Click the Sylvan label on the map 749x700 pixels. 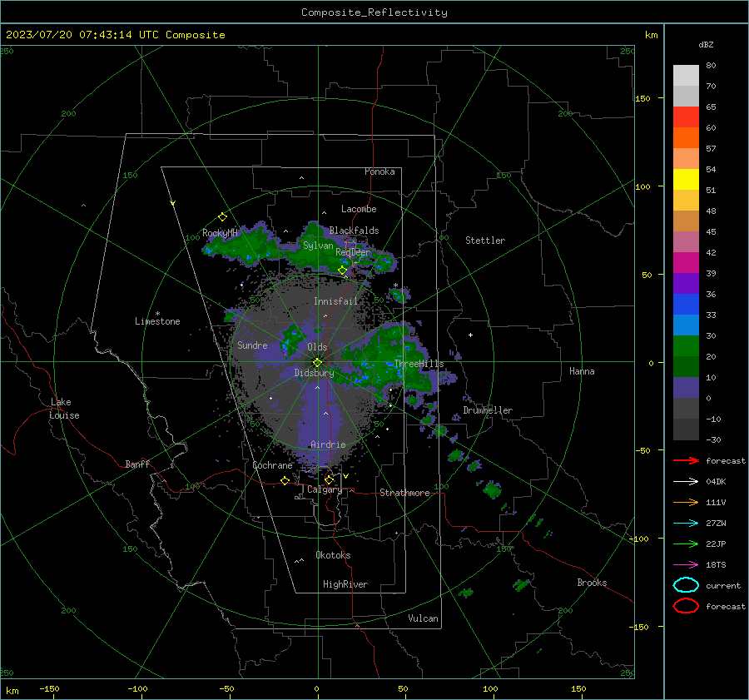318,246
